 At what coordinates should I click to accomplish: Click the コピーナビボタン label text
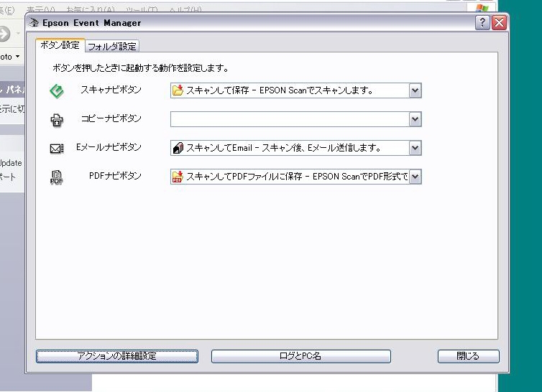(111, 118)
